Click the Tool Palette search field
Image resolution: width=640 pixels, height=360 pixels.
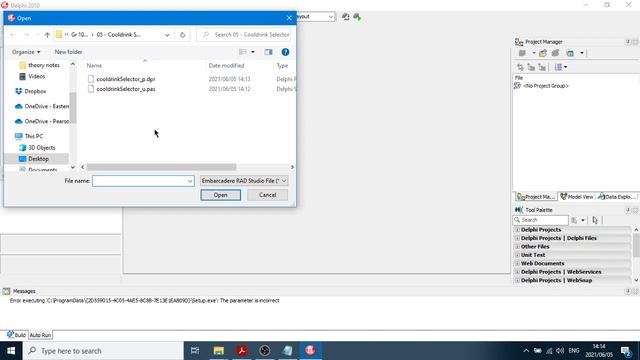pos(541,220)
